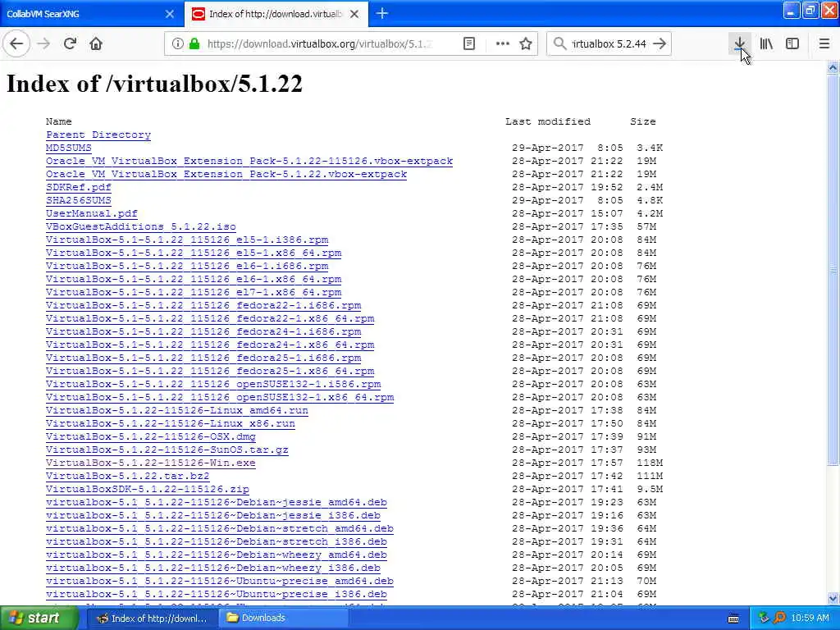840x630 pixels.
Task: Select the Firefox Index of taskbar button
Action: click(152, 618)
